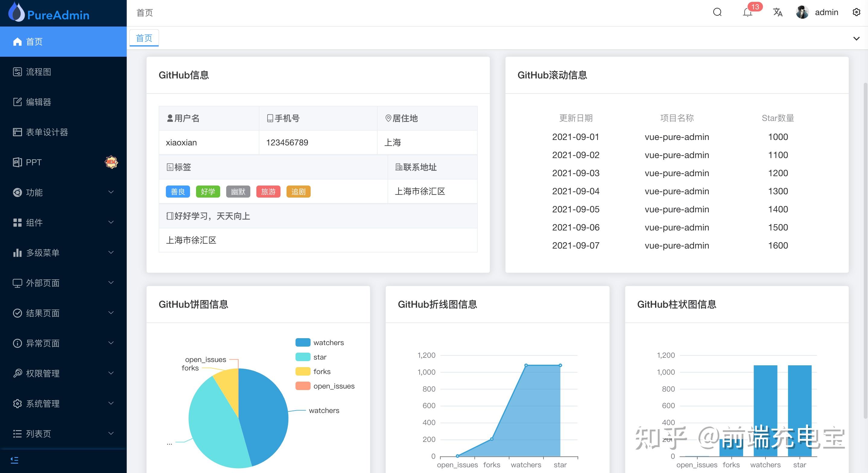Collapse sidebar using bottom-left fold icon

click(14, 460)
